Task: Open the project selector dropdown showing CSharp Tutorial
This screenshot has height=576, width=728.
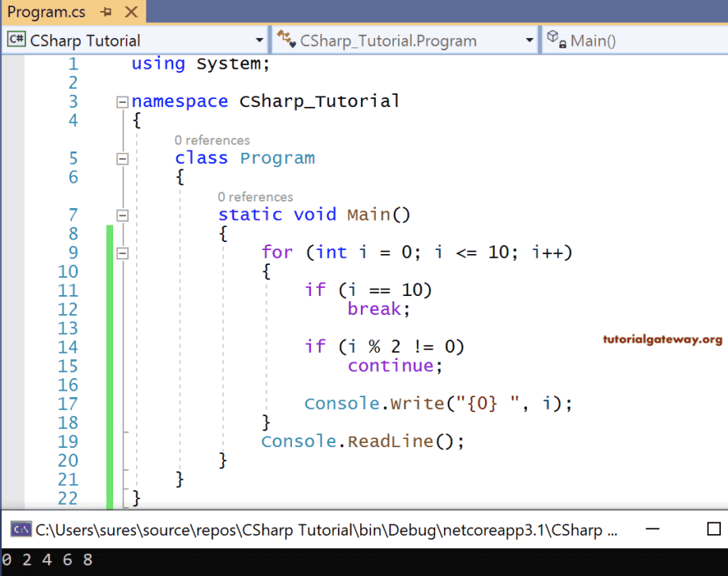Action: coord(259,40)
